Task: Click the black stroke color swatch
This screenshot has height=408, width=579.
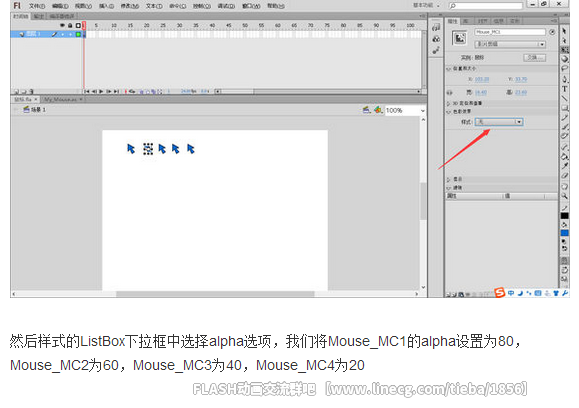Action: point(565,216)
